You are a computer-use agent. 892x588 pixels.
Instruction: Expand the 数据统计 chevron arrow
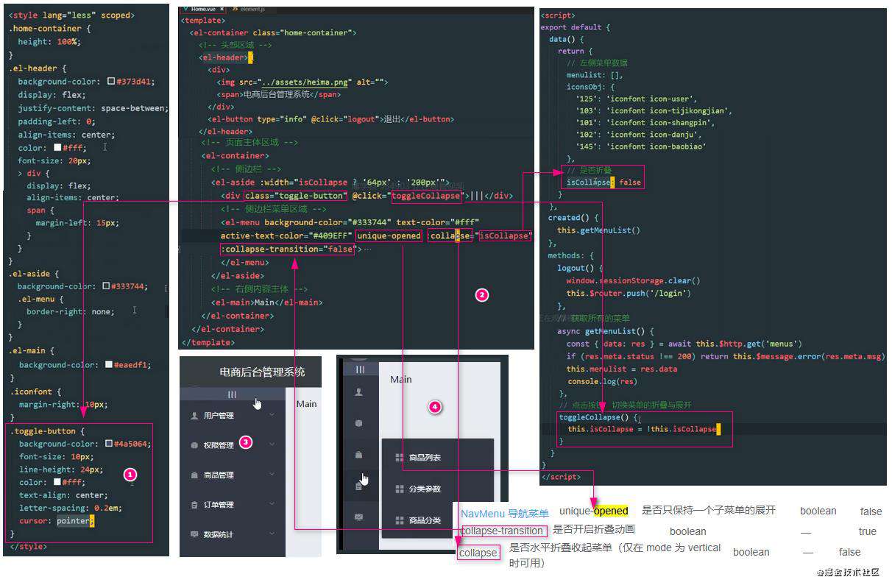[272, 534]
